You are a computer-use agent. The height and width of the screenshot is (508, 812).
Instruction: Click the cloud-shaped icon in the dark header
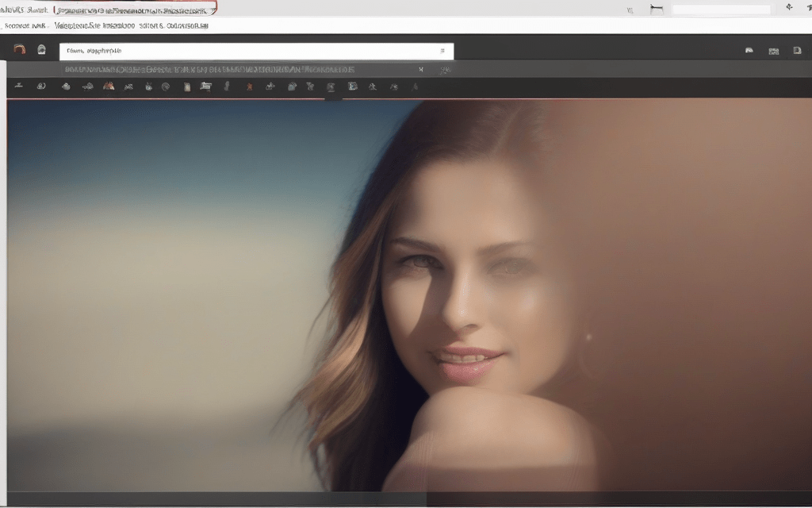pos(749,51)
